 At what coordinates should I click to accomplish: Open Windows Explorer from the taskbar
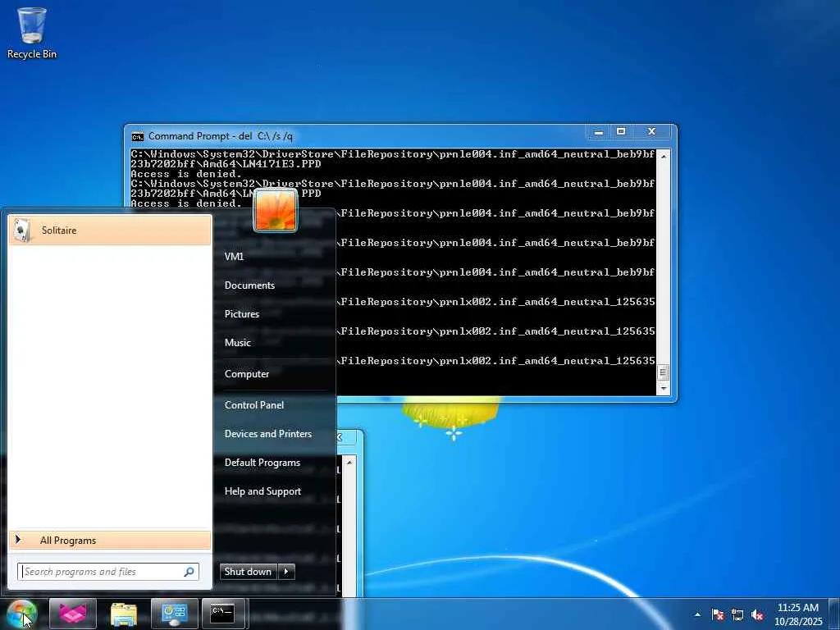[x=124, y=614]
